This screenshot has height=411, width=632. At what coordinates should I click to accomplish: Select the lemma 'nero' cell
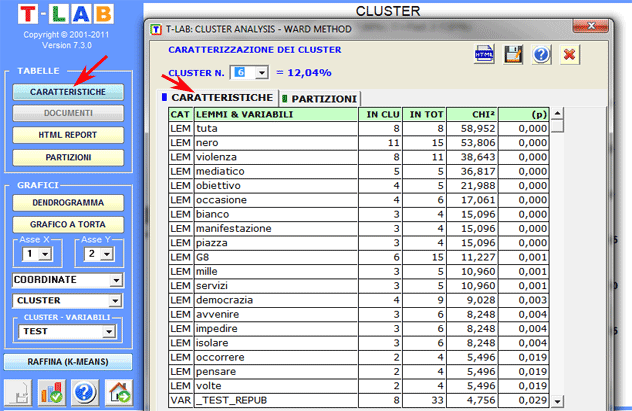276,143
